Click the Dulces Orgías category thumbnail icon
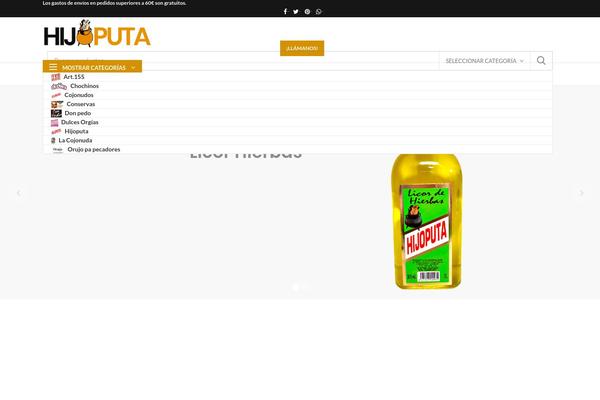Screen dimensions: 600x400 pyautogui.click(x=55, y=122)
